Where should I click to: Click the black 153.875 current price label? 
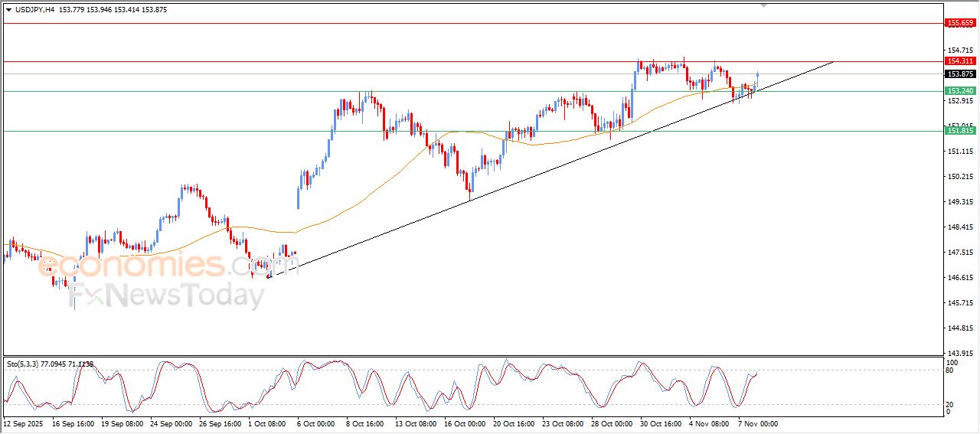click(x=960, y=74)
